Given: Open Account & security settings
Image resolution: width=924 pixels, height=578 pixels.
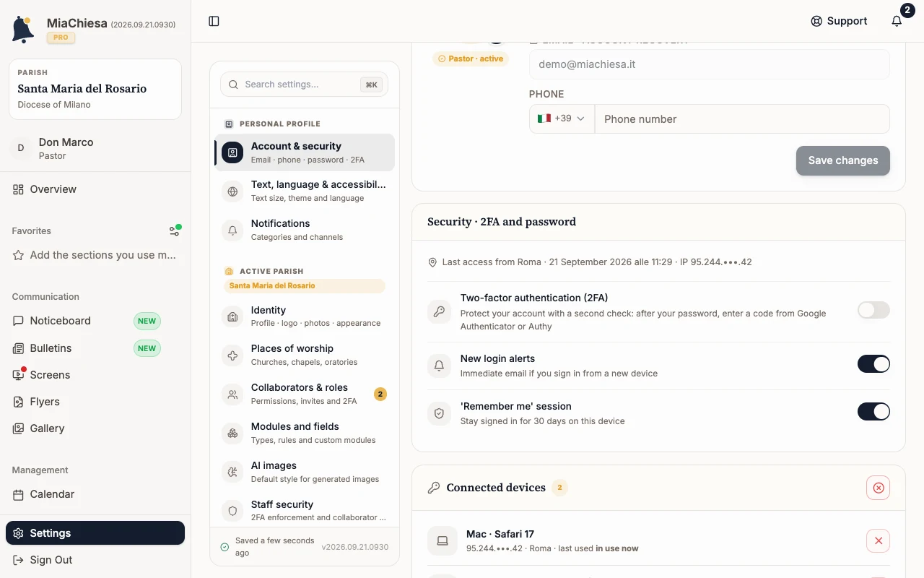Looking at the screenshot, I should [305, 152].
